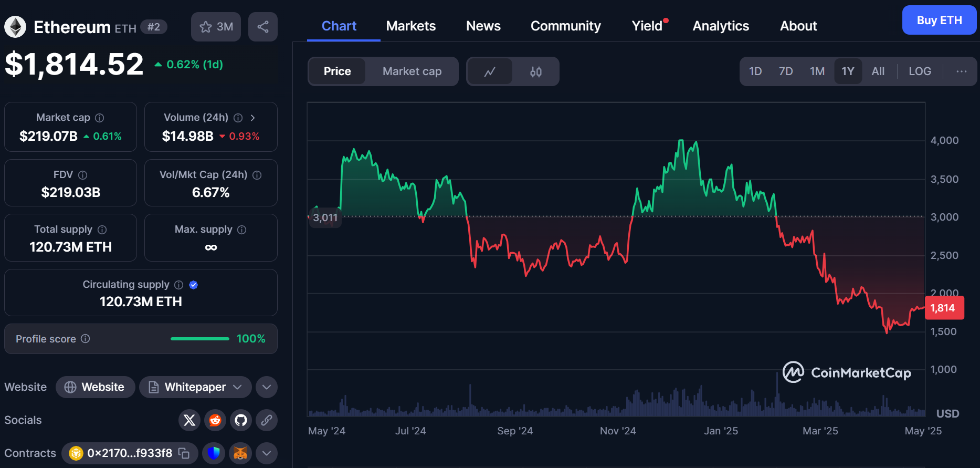The image size is (980, 468).
Task: Expand more website links chevron
Action: coord(267,387)
